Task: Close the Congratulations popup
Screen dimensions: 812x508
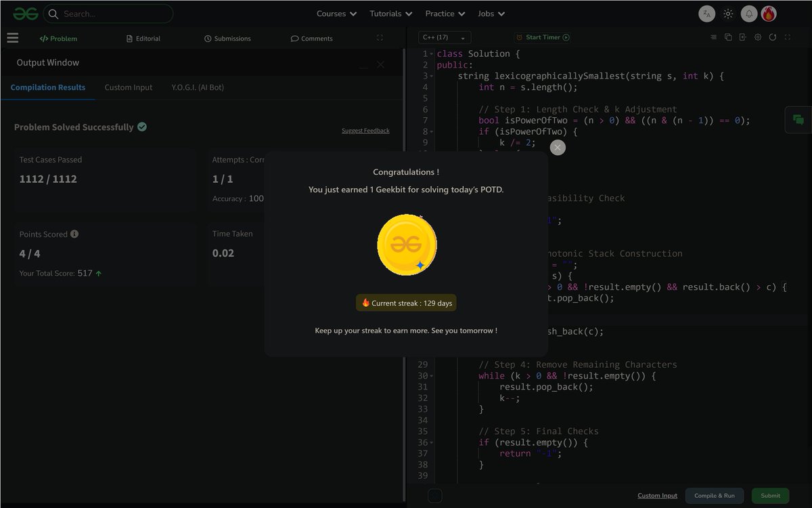Action: (557, 147)
